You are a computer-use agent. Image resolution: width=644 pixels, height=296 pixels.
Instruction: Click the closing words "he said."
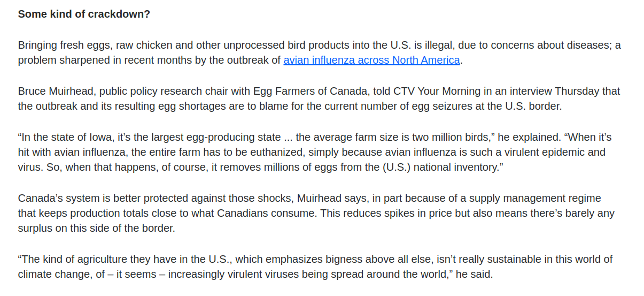(x=473, y=275)
